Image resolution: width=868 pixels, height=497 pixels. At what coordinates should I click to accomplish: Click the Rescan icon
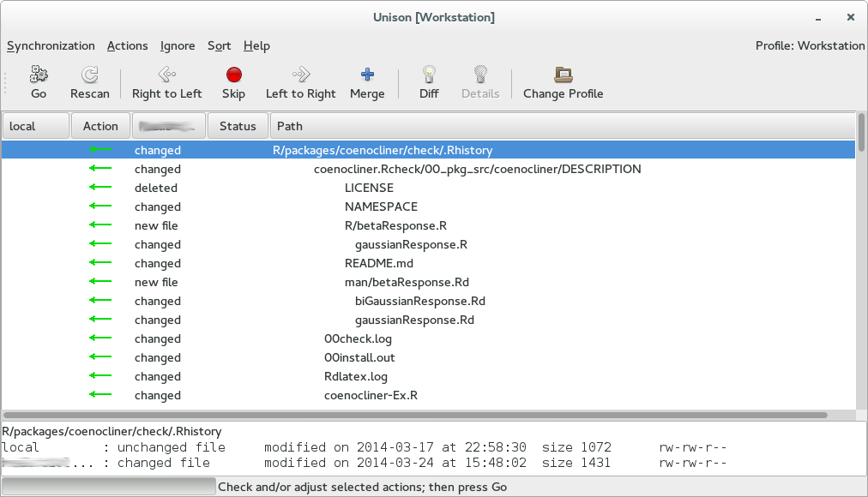tap(89, 81)
